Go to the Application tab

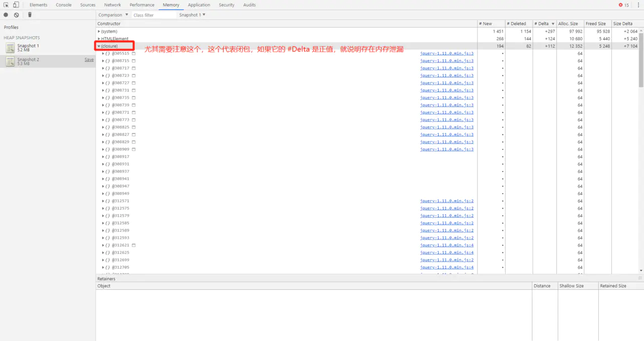[199, 5]
